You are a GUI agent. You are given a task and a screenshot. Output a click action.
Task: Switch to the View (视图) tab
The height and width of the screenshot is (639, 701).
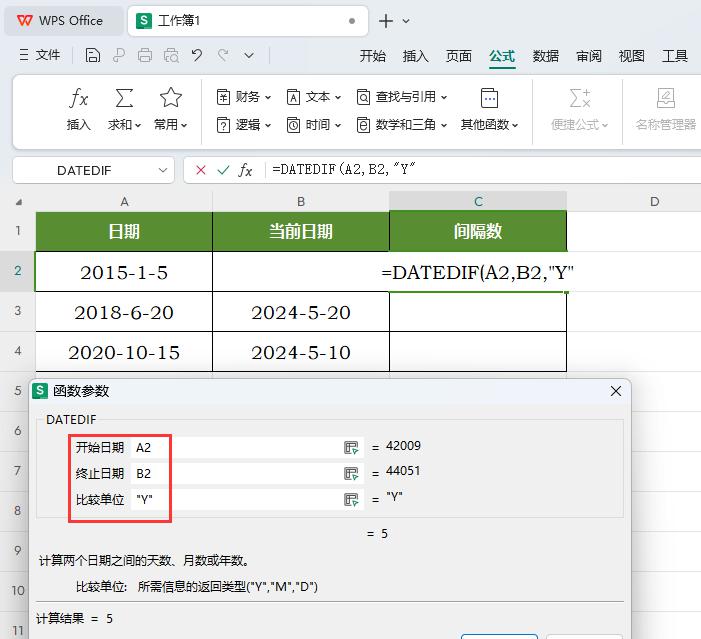[632, 56]
